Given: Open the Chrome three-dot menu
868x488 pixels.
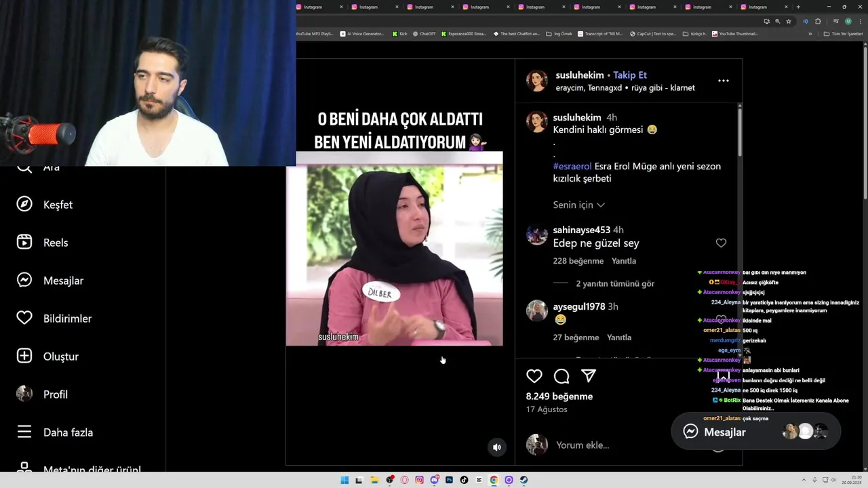Looking at the screenshot, I should click(860, 21).
